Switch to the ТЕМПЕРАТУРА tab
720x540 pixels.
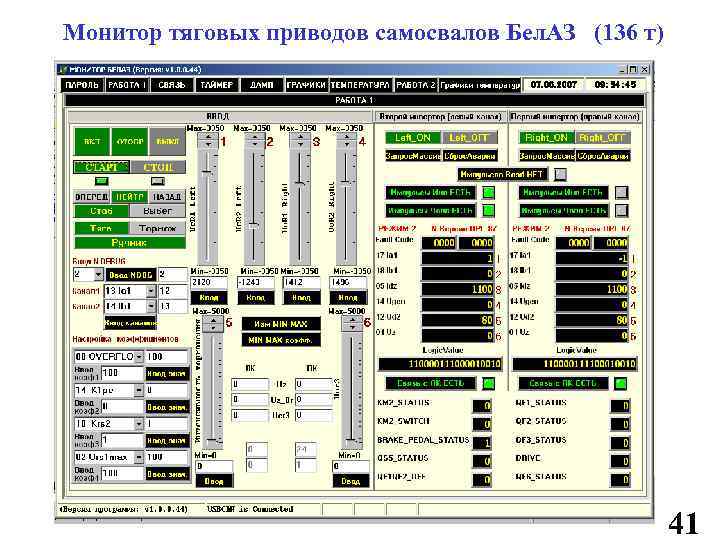click(360, 85)
